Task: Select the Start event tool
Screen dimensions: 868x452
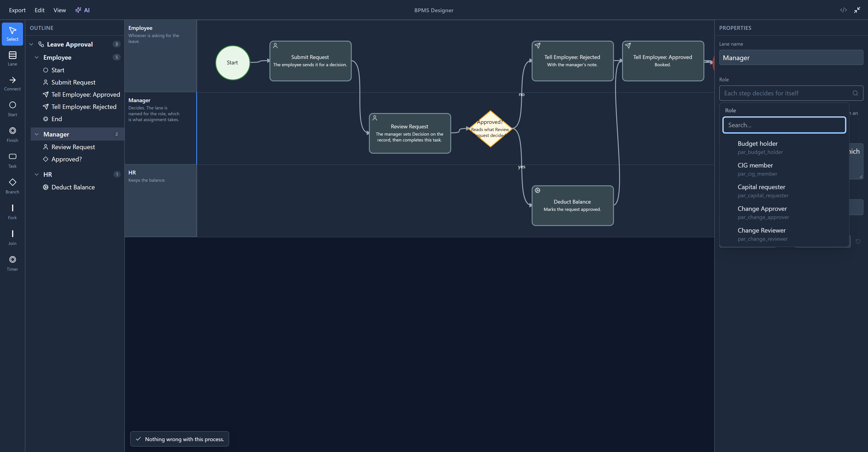Action: tap(12, 109)
